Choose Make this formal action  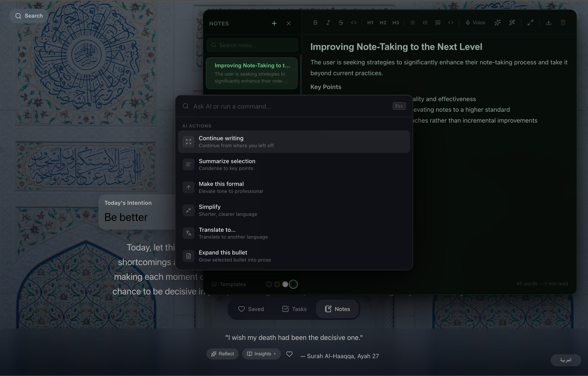click(x=294, y=188)
